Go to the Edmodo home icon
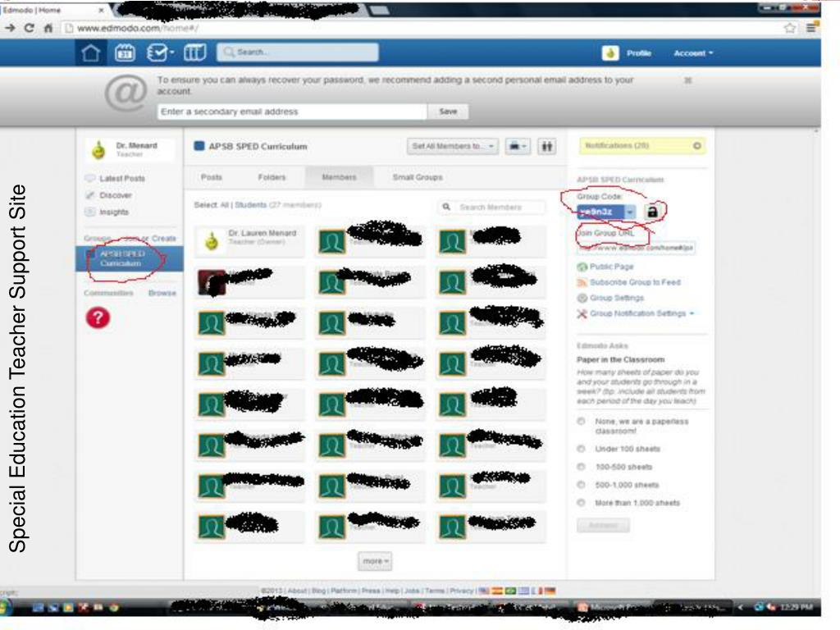This screenshot has height=630, width=840. (90, 53)
